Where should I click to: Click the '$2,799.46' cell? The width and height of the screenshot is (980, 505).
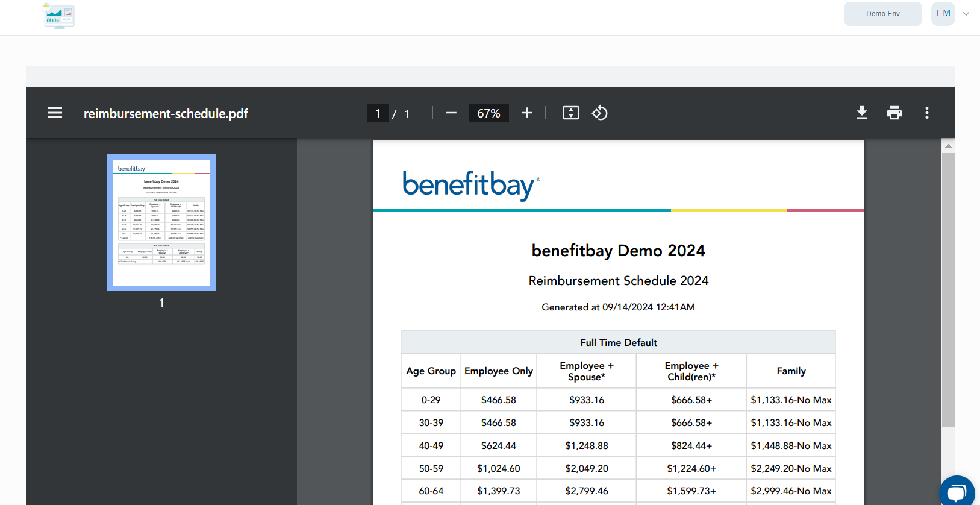587,491
